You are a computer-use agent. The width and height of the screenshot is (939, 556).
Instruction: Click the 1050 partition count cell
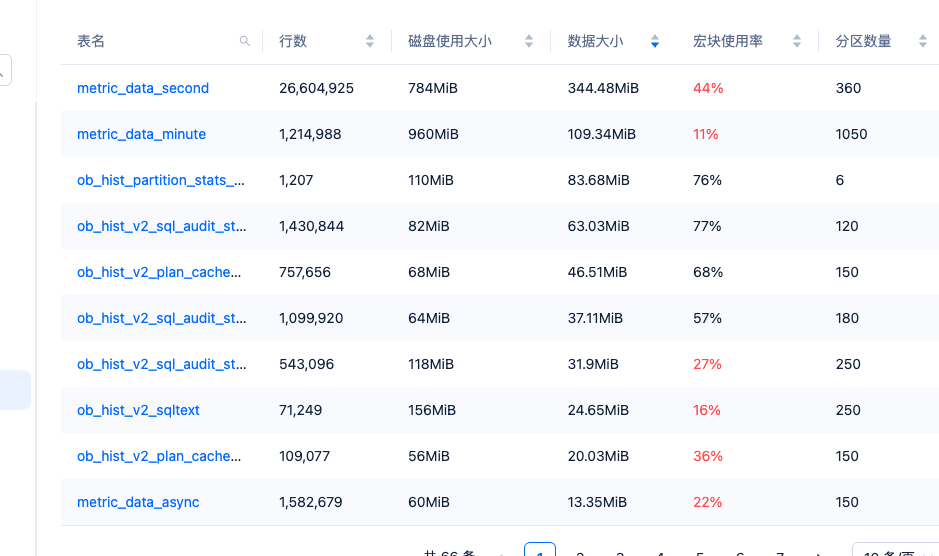(x=851, y=134)
